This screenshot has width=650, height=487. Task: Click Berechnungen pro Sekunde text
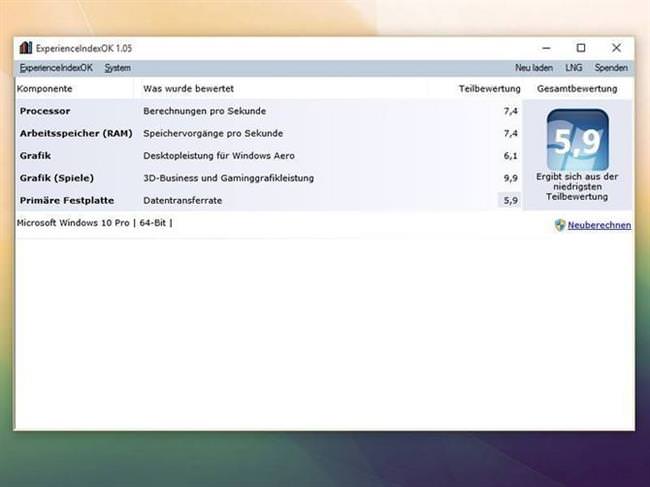204,111
